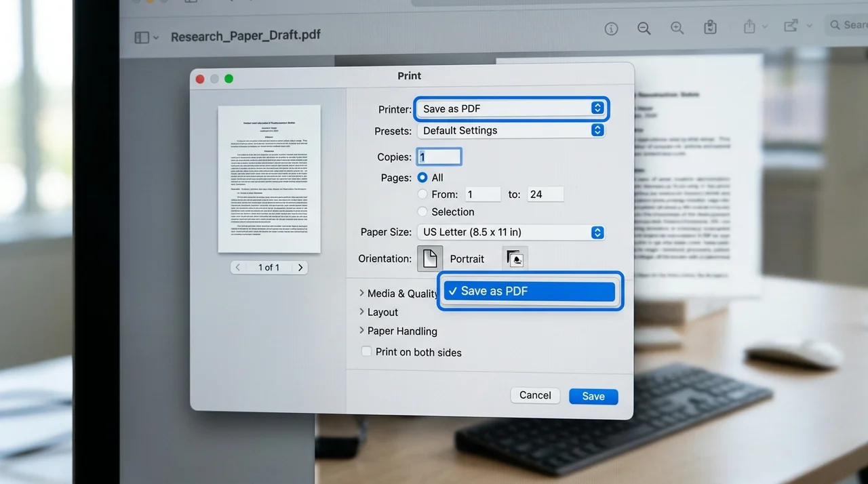Choose the checked Save as PDF menu item
Image resolution: width=868 pixels, height=484 pixels.
pos(530,291)
